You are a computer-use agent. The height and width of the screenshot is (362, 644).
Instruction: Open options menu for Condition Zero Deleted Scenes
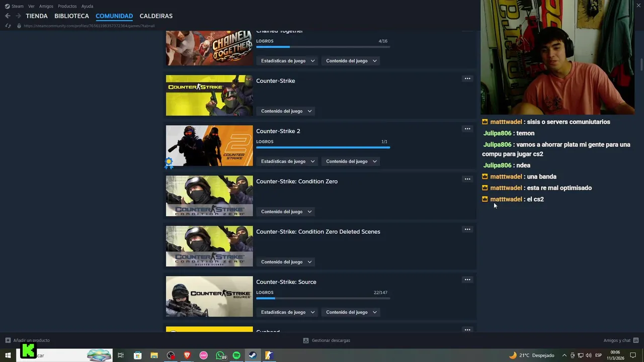click(x=467, y=229)
